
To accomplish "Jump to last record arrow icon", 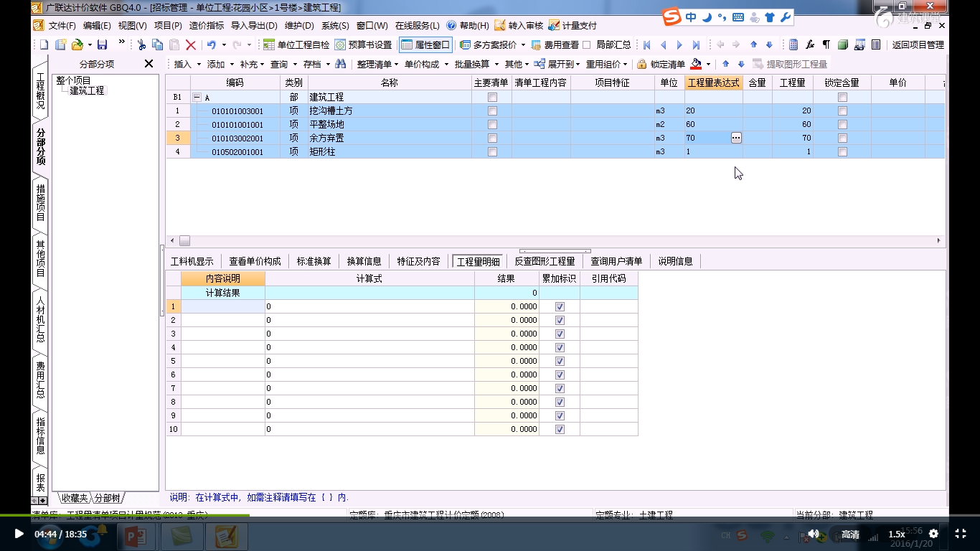I will click(696, 44).
